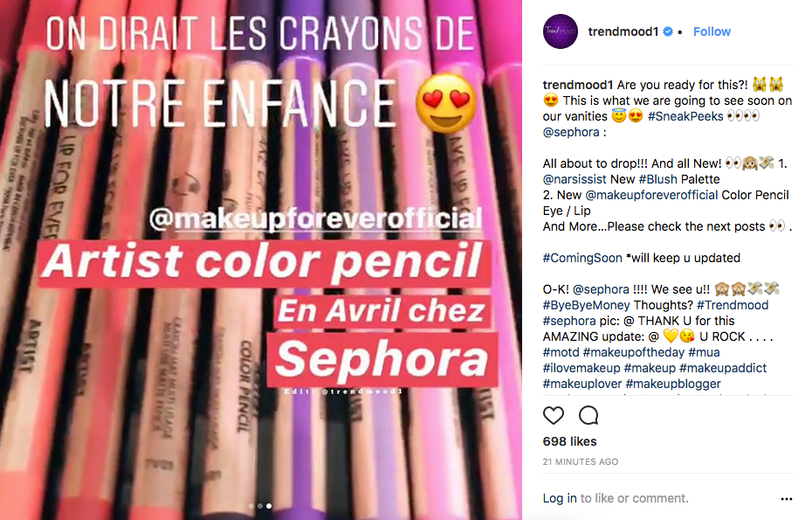Click the @makeupforeverofficial tag on the image

click(316, 218)
